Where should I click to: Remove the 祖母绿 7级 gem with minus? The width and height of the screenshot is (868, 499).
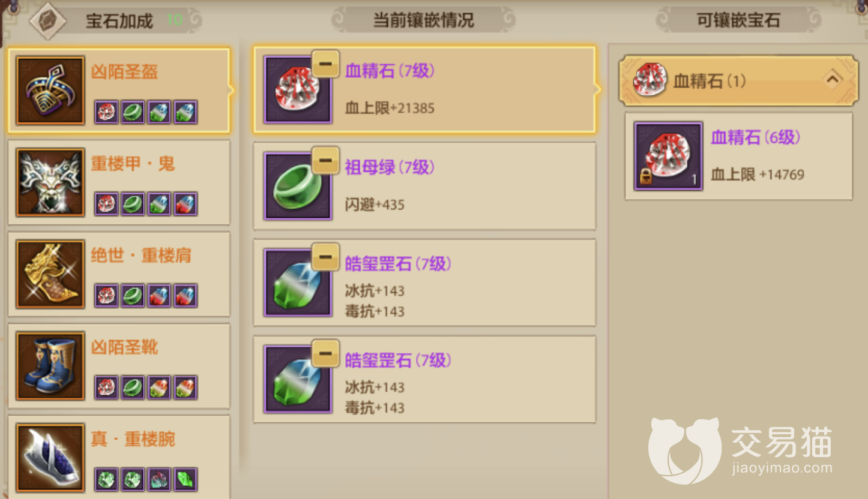(325, 160)
